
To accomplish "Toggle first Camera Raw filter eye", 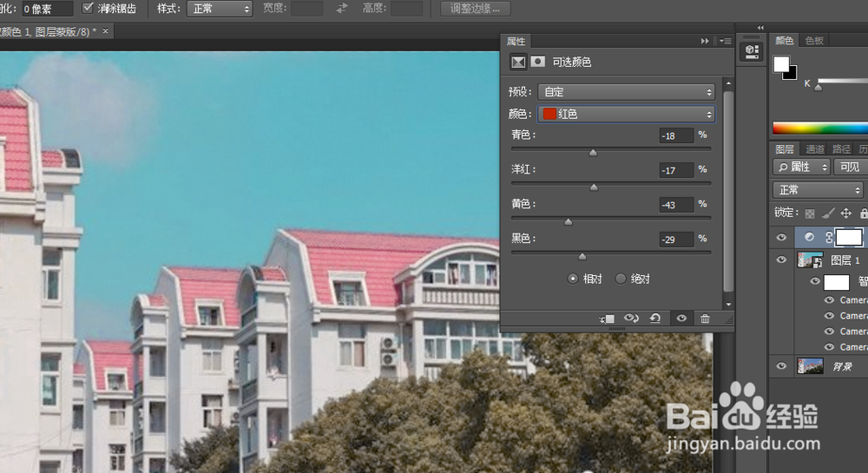I will pyautogui.click(x=829, y=299).
